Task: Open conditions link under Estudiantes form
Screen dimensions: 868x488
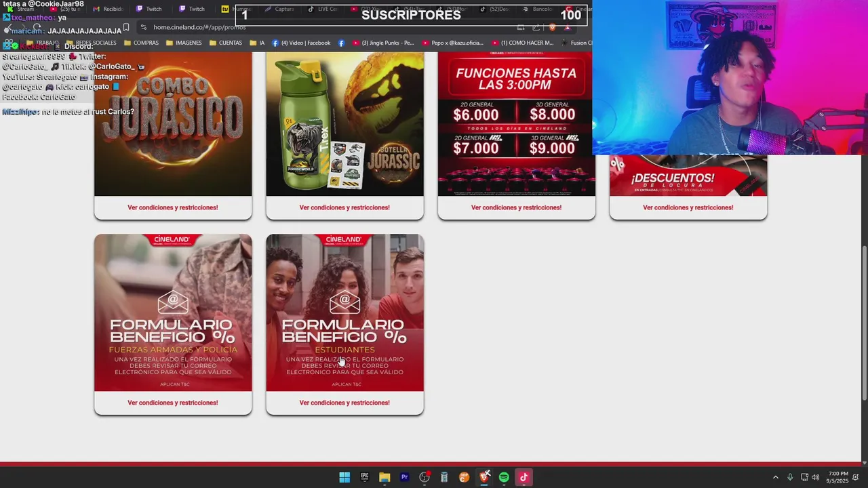Action: 344,403
